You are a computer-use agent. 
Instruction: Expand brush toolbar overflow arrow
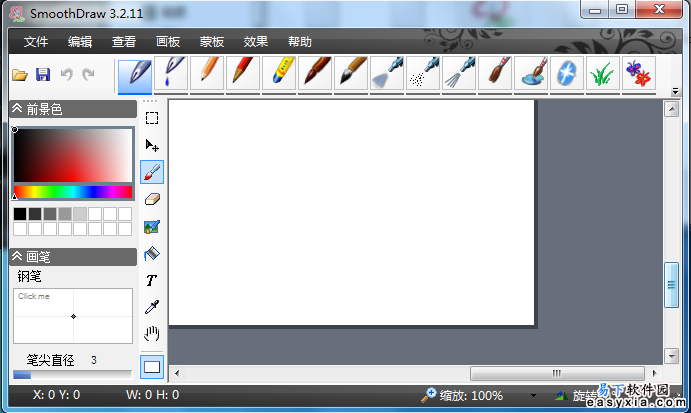675,91
